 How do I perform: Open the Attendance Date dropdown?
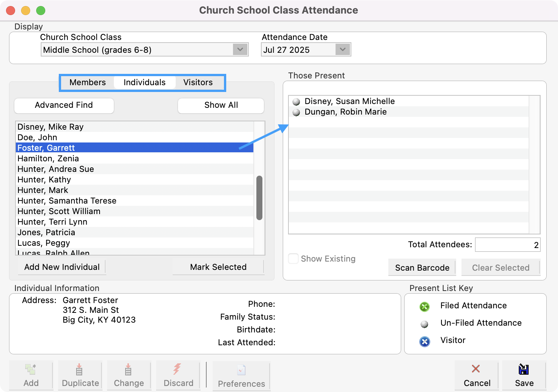tap(342, 49)
